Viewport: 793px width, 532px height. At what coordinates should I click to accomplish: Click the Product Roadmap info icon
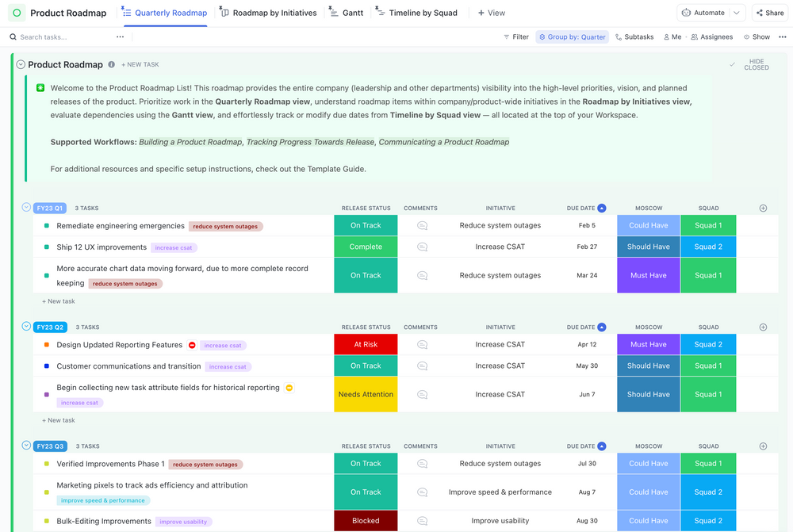click(x=110, y=64)
